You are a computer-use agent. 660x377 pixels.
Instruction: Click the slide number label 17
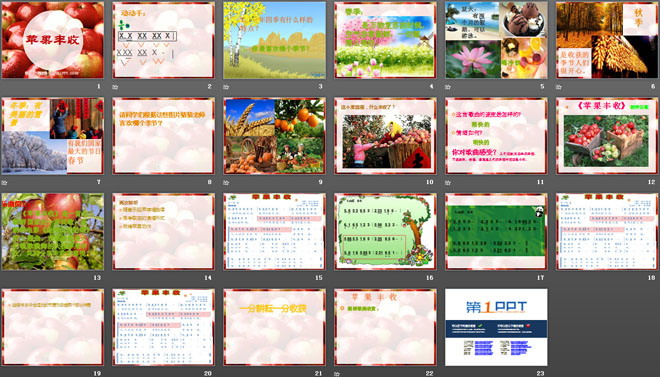point(540,278)
